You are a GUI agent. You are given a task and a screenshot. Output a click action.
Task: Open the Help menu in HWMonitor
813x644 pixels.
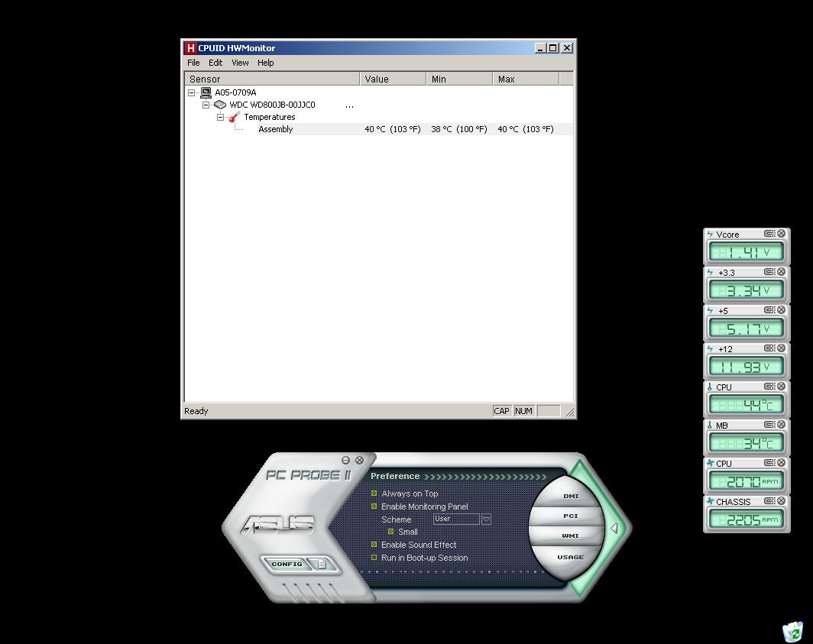click(x=265, y=63)
